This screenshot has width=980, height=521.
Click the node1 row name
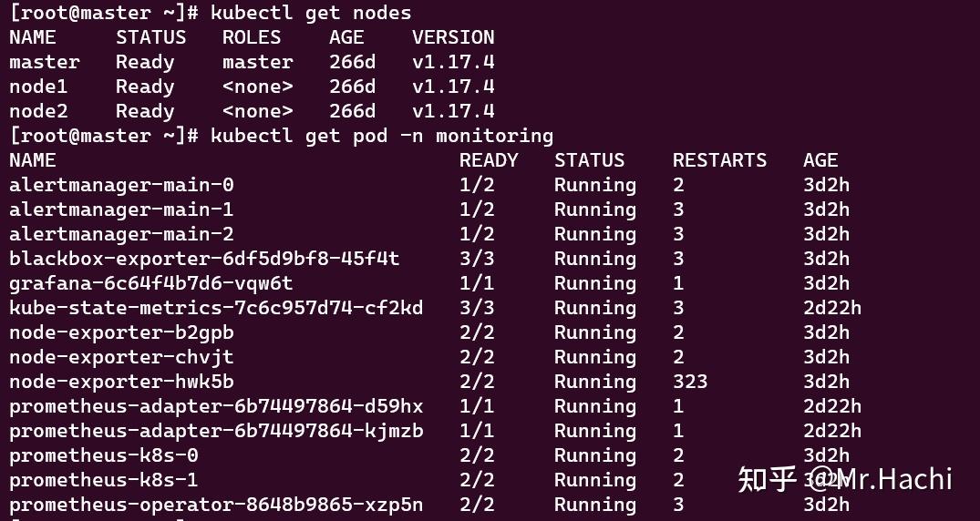click(38, 87)
